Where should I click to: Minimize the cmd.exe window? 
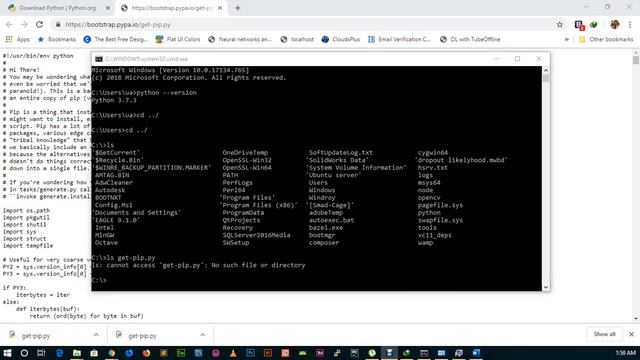496,59
